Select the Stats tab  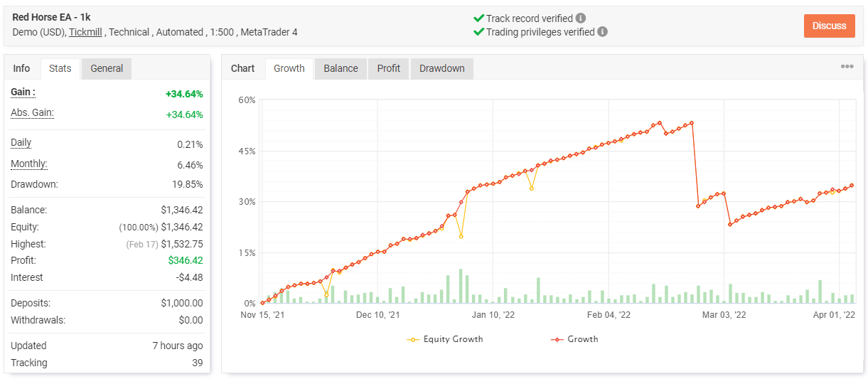tap(60, 68)
